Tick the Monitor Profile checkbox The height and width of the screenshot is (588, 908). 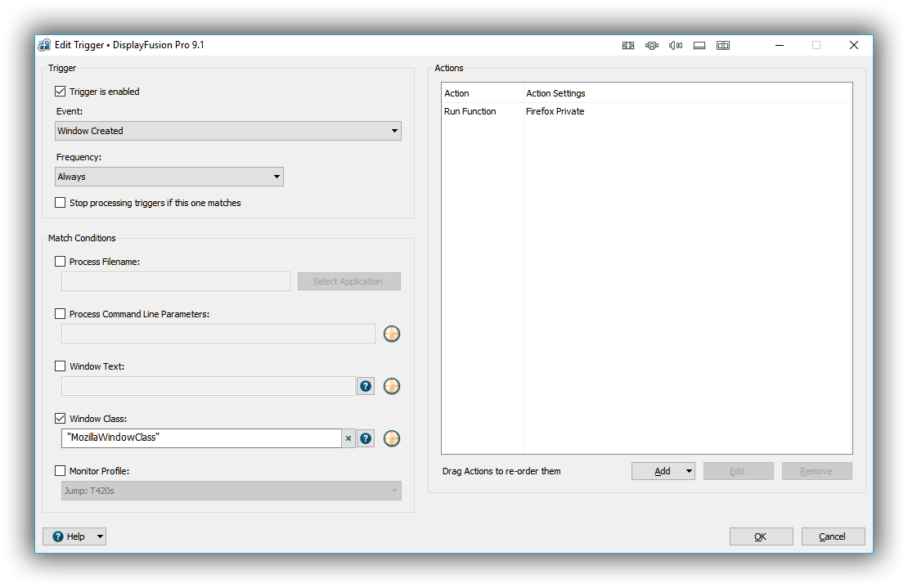coord(61,471)
